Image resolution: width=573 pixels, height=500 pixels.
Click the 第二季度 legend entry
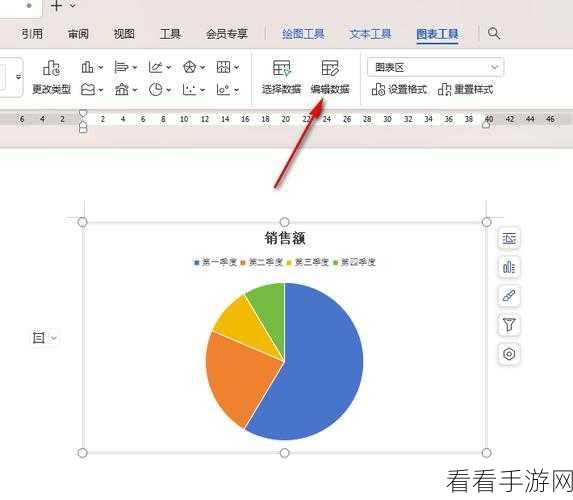pos(262,262)
